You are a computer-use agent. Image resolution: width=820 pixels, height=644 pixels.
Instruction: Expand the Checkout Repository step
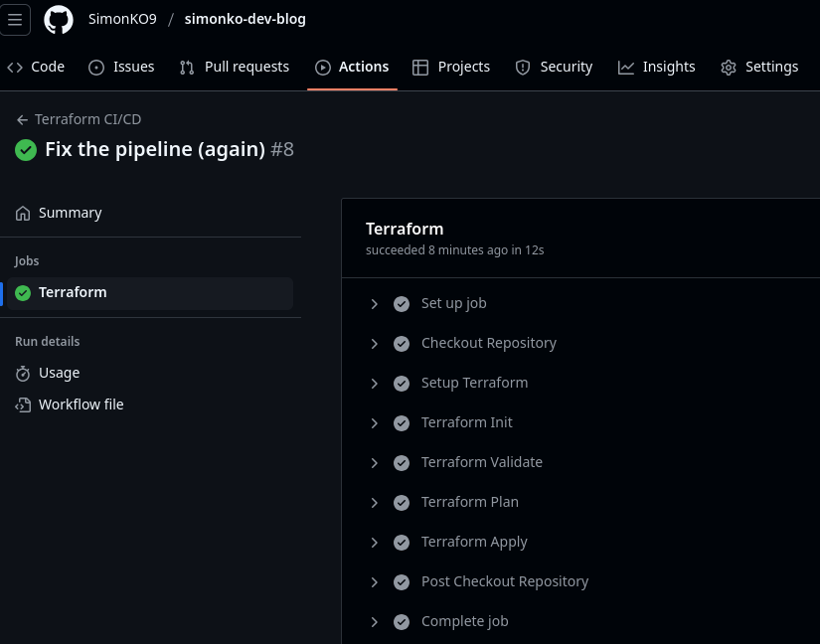[375, 344]
